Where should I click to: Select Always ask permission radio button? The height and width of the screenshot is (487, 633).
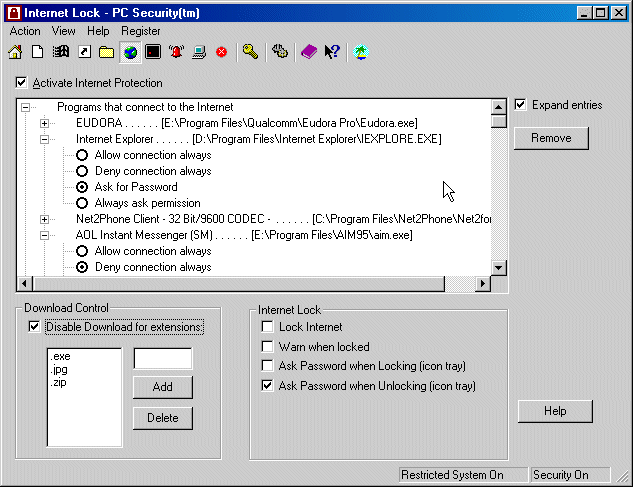coord(82,203)
